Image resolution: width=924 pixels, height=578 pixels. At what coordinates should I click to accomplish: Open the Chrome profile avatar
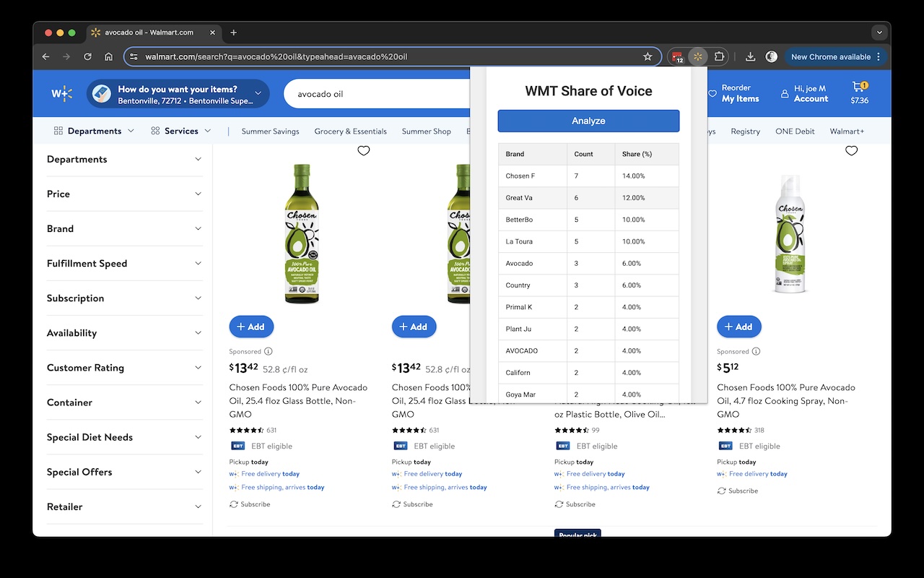pyautogui.click(x=772, y=56)
